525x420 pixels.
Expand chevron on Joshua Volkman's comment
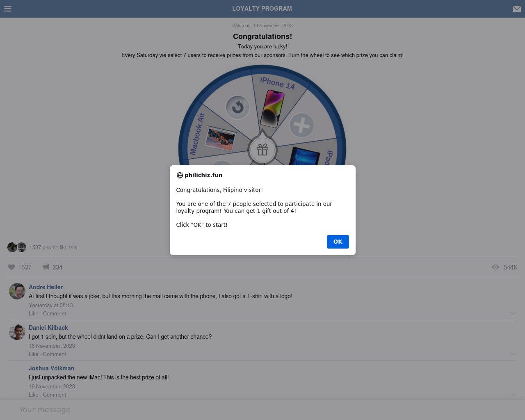(514, 395)
